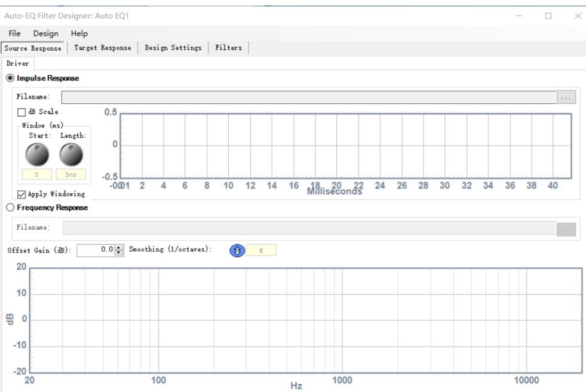This screenshot has height=392, width=586.
Task: Select the Driver sub-tab
Action: click(x=17, y=63)
